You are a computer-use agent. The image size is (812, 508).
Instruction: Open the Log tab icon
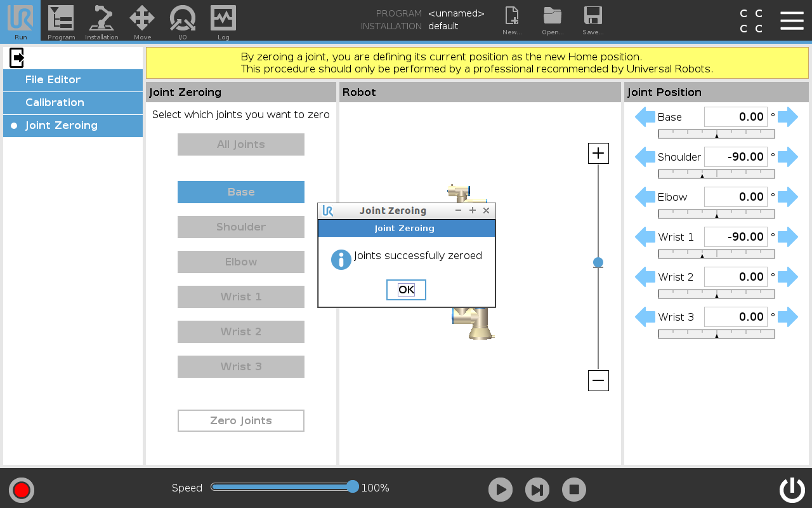click(x=223, y=20)
